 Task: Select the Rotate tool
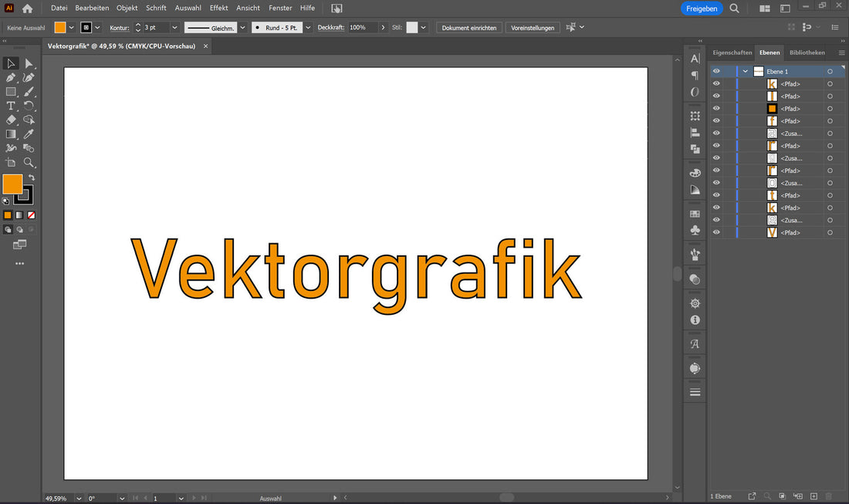pyautogui.click(x=29, y=106)
